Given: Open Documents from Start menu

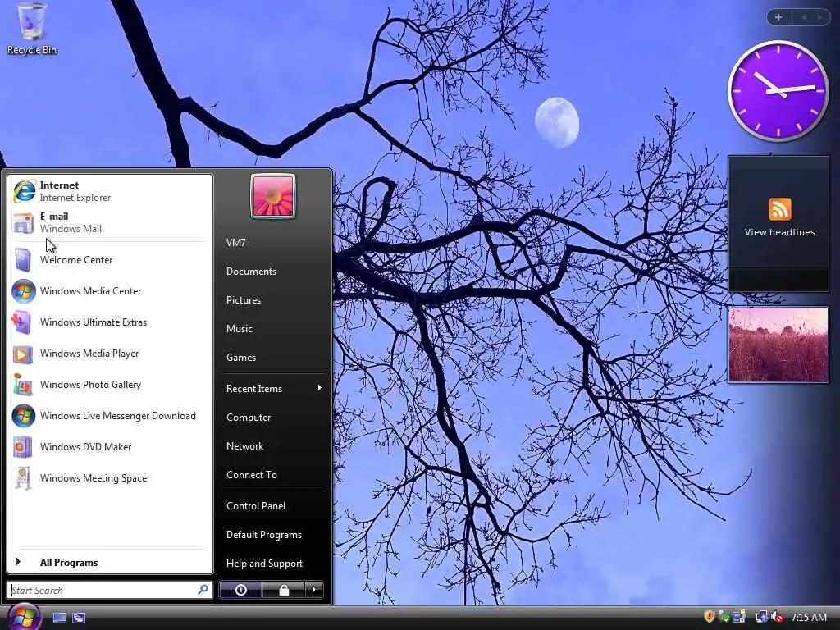Looking at the screenshot, I should pos(274,271).
